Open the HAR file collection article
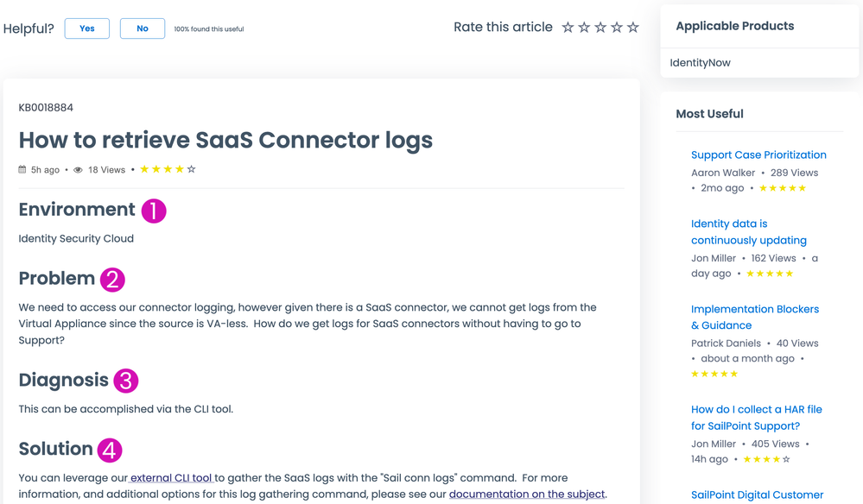 click(756, 418)
